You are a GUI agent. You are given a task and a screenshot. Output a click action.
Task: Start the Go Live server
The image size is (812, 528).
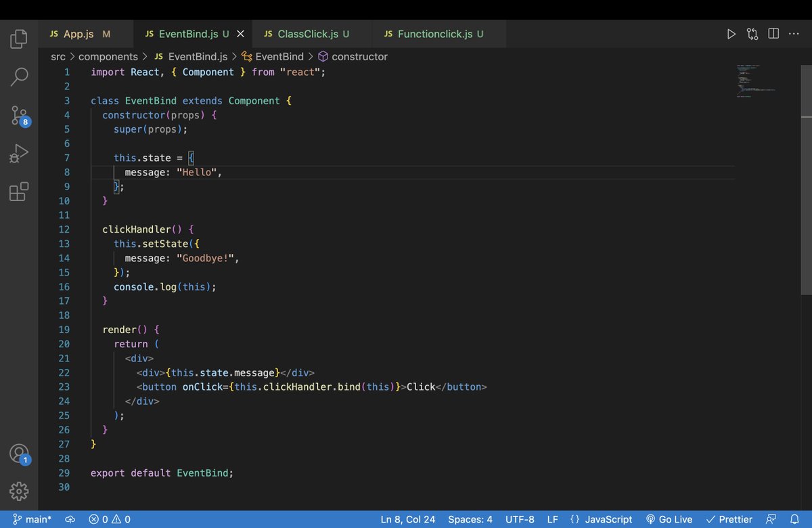point(669,519)
